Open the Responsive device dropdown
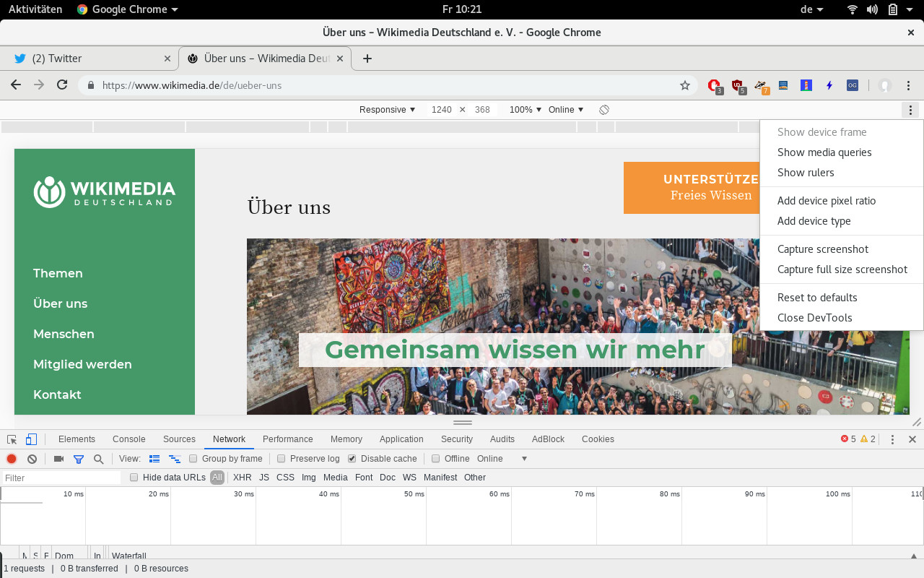Viewport: 924px width, 578px height. (x=388, y=110)
